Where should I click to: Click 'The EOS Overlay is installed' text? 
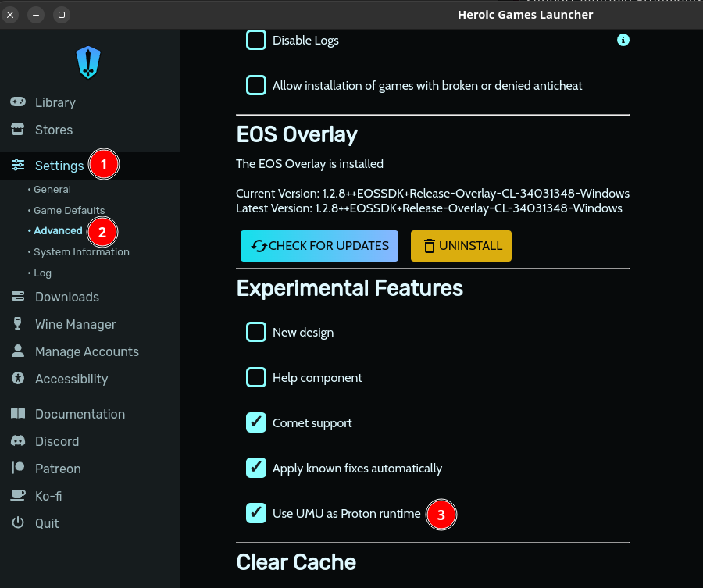(x=309, y=163)
